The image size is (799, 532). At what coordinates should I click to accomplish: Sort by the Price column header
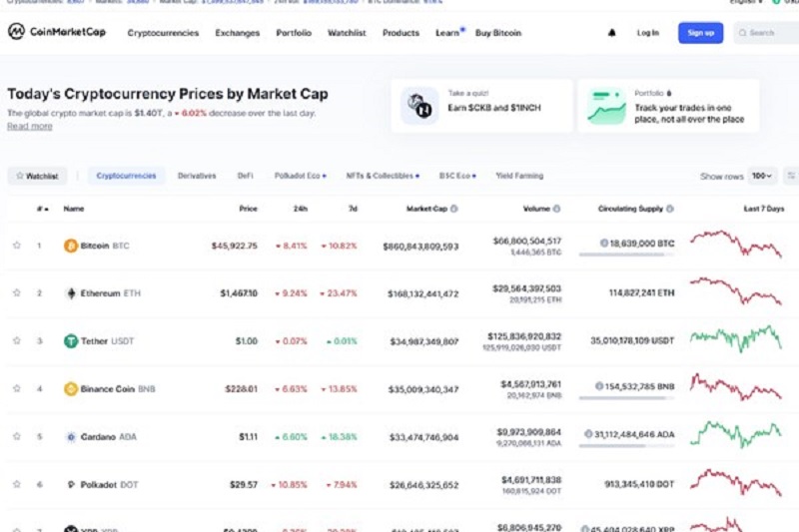click(x=248, y=209)
